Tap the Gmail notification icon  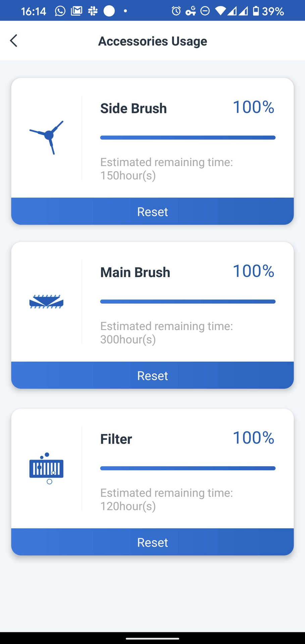(x=77, y=11)
